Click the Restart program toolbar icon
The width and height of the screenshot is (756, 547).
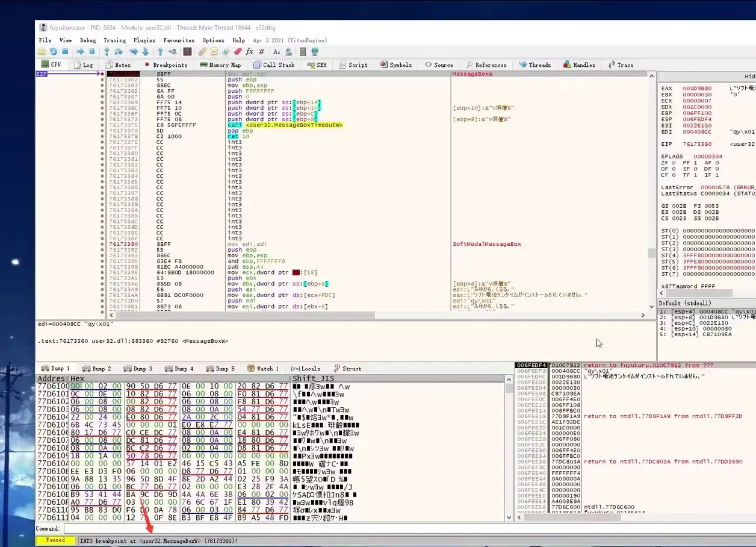(54, 52)
